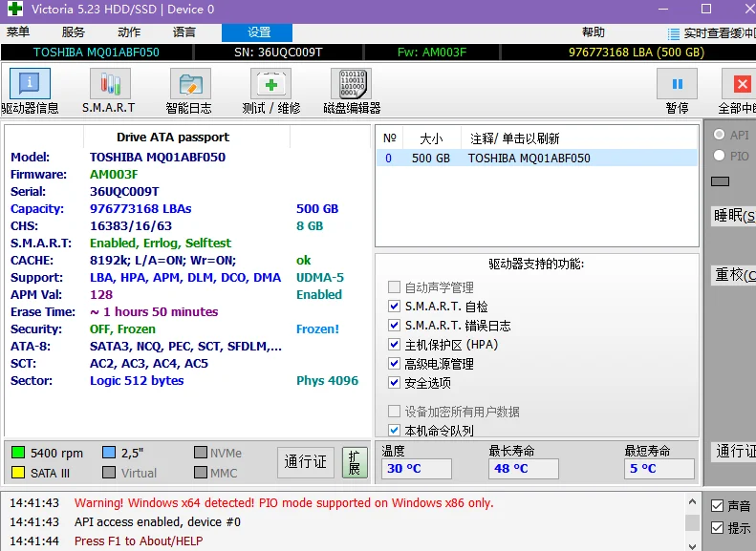Click the Phys 4096 sector value
The height and width of the screenshot is (551, 756).
pyautogui.click(x=328, y=380)
